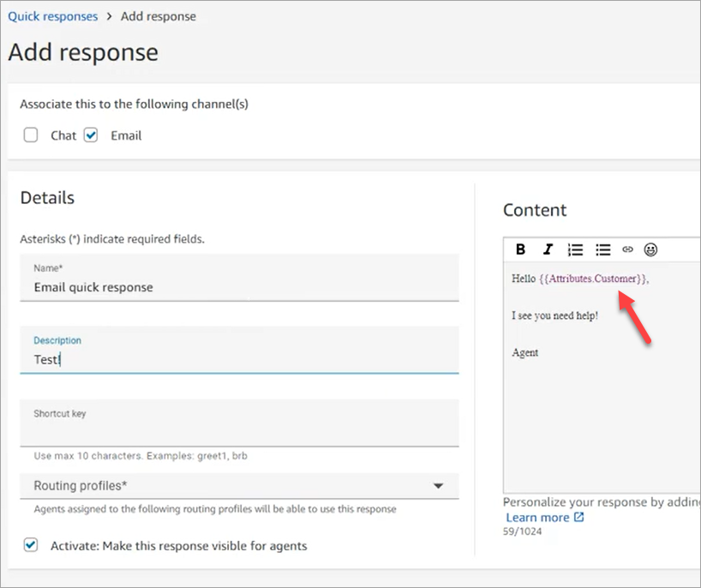This screenshot has width=701, height=588.
Task: Click the Routing profiles dropdown arrow
Action: 438,486
